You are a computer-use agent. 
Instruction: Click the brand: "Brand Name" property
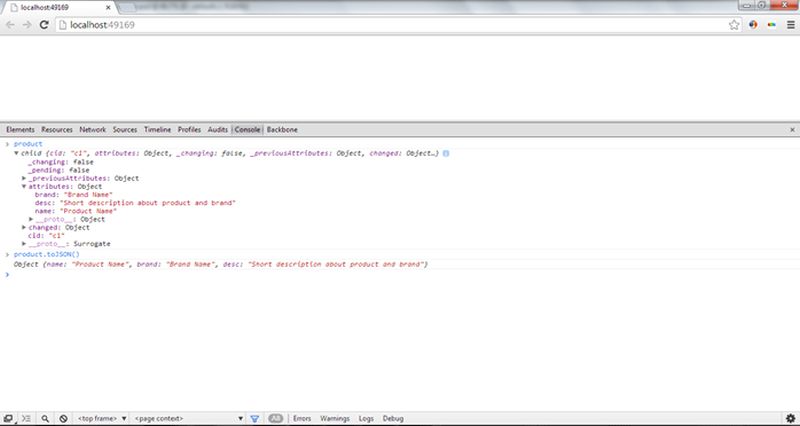tap(73, 194)
